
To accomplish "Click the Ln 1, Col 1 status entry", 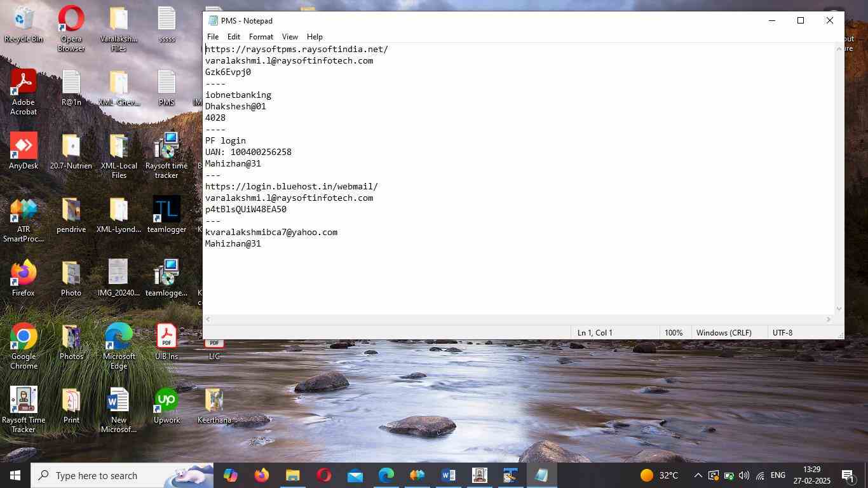I will point(595,333).
